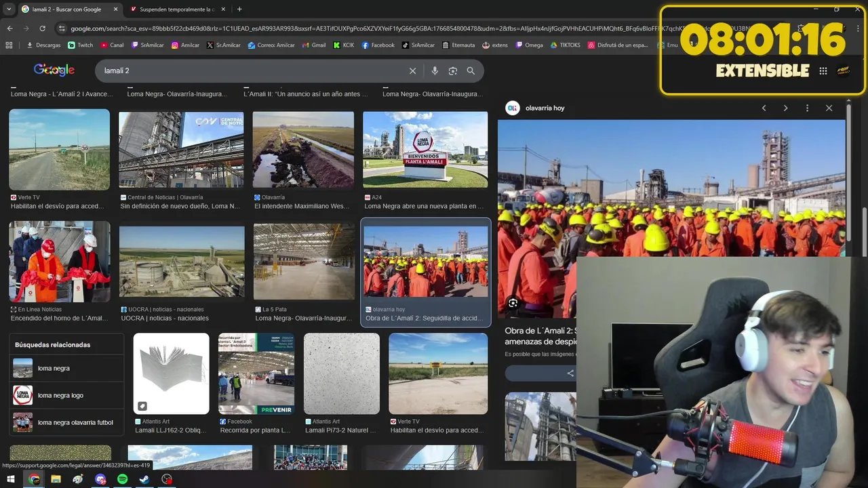Open Atlantis Art Lamali LLJ162-2 image
The width and height of the screenshot is (868, 488).
pos(172,373)
